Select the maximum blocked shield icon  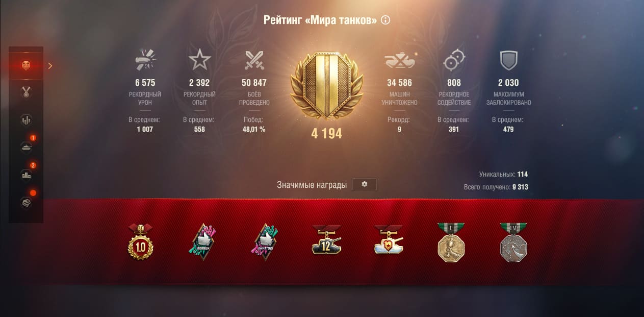(508, 60)
